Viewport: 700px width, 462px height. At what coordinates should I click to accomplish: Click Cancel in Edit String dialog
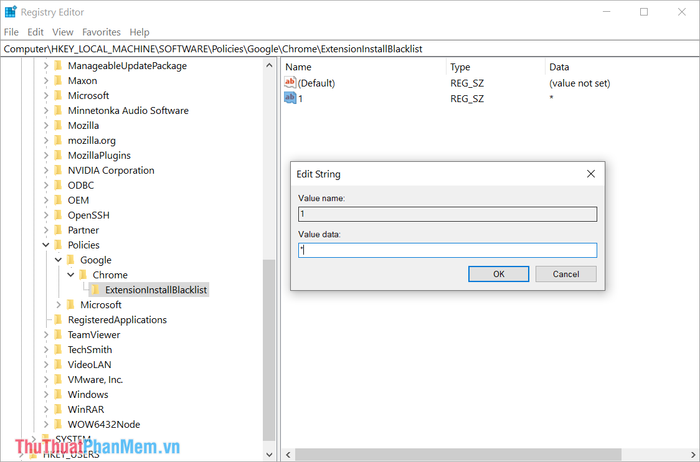(566, 274)
